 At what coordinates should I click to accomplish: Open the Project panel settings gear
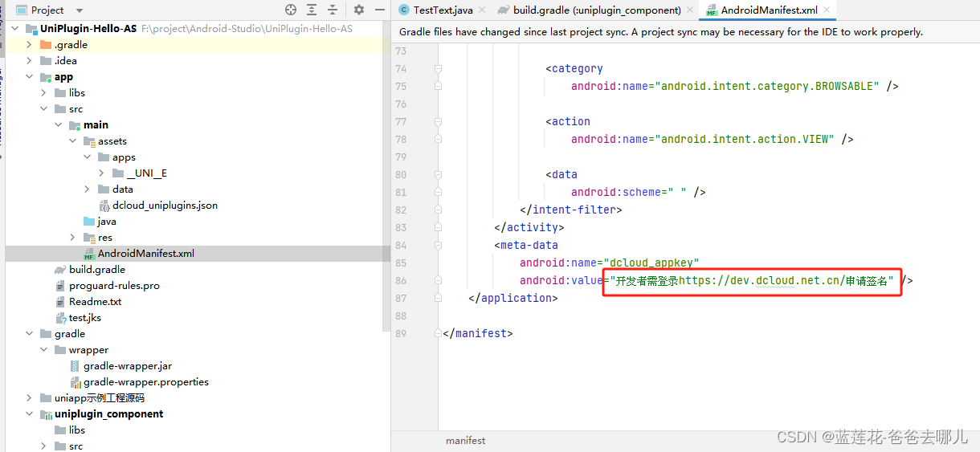(359, 10)
